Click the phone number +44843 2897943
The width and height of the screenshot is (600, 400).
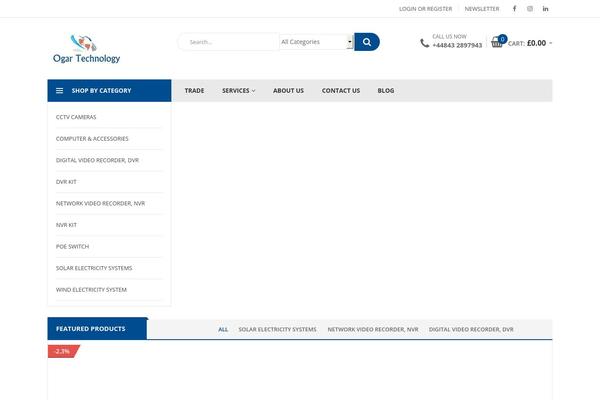(x=457, y=46)
